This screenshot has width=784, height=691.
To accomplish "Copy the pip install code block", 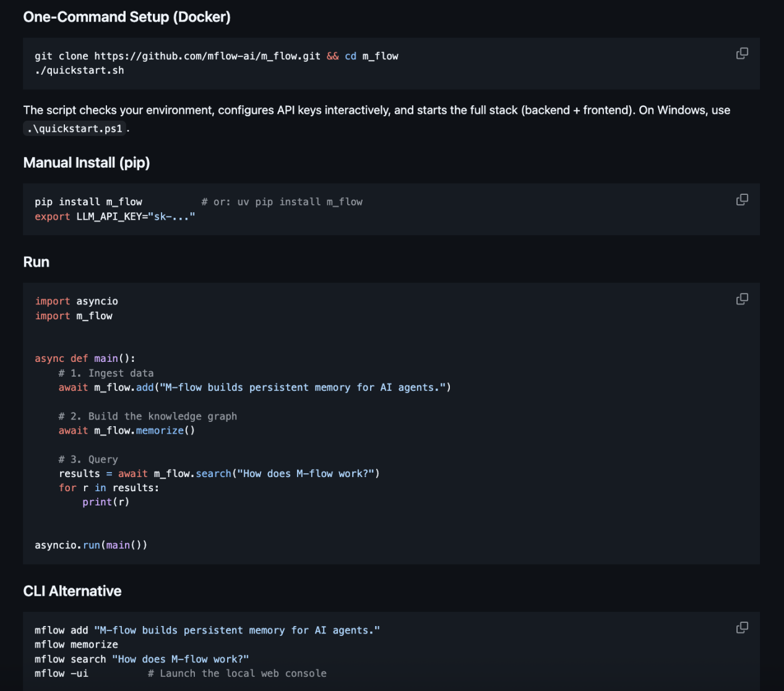I will (x=742, y=200).
